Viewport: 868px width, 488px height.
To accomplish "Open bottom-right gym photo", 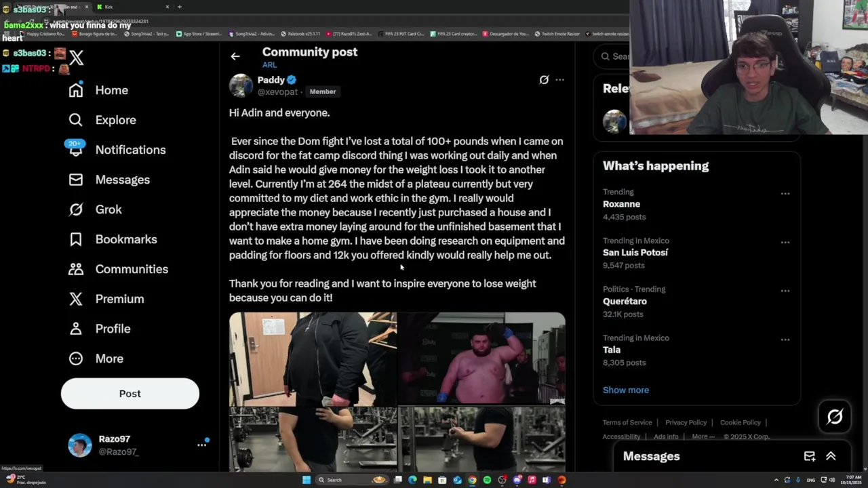I will [x=481, y=439].
